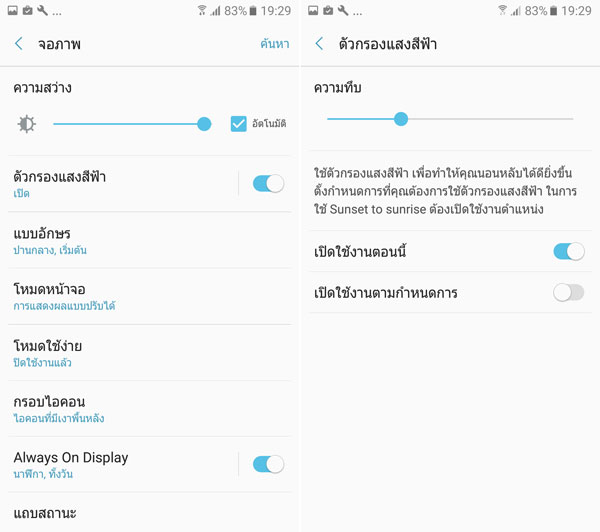The image size is (600, 532).
Task: Tap back arrow on จอภาพ screen
Action: point(19,44)
